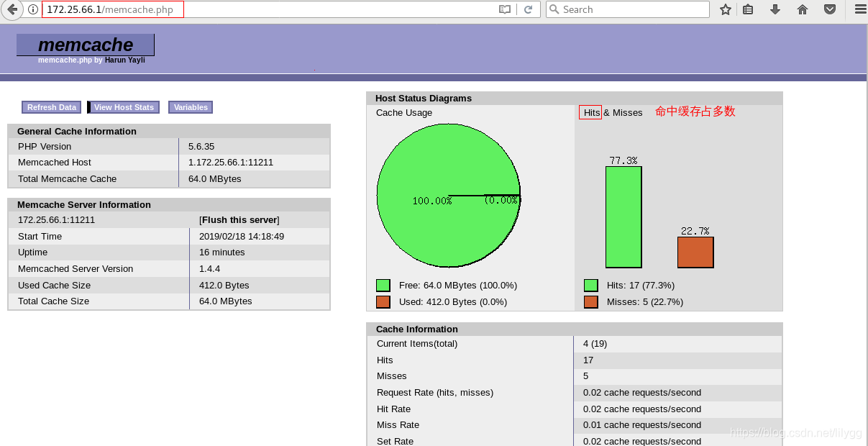Viewport: 868px width, 446px height.
Task: Click the Pocket save icon
Action: coord(829,9)
